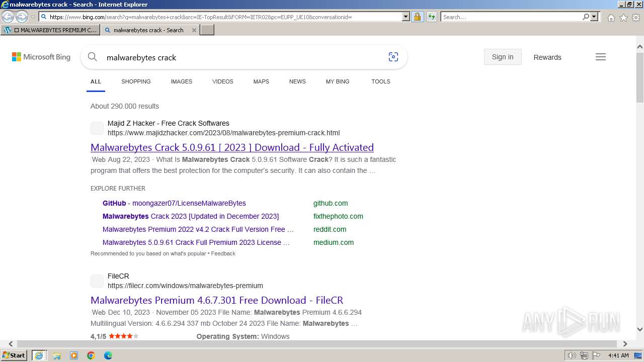Switch to the VIDEOS tab
This screenshot has width=644, height=362.
pyautogui.click(x=223, y=81)
